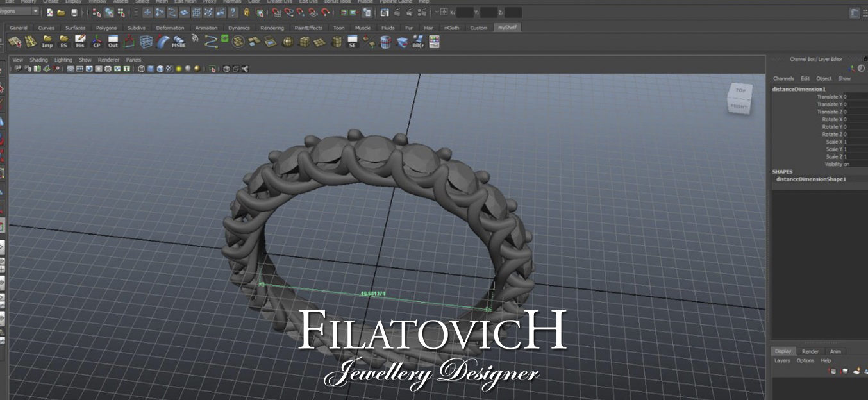Viewport: 868px width, 400px height.
Task: Switch to the Display layer tab
Action: (783, 351)
